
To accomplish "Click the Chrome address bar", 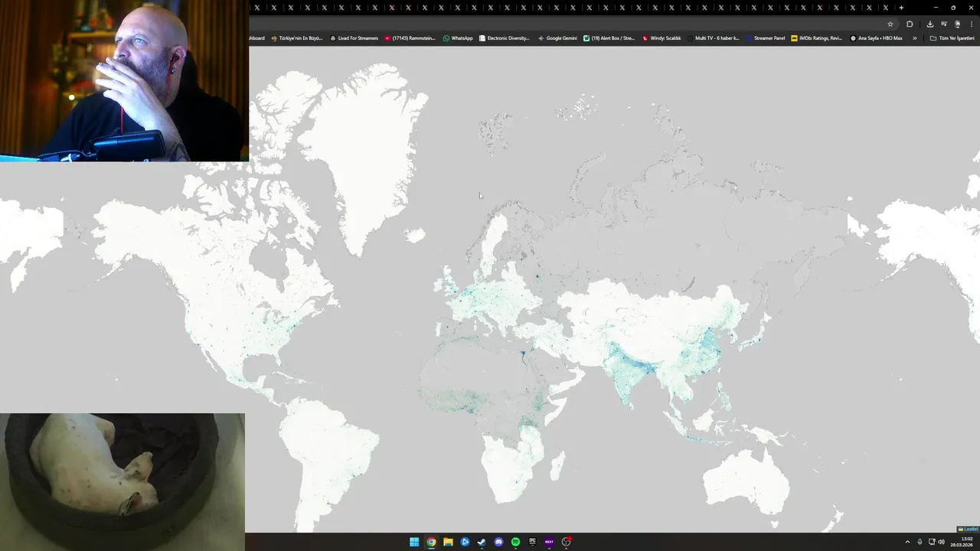I will pyautogui.click(x=567, y=24).
